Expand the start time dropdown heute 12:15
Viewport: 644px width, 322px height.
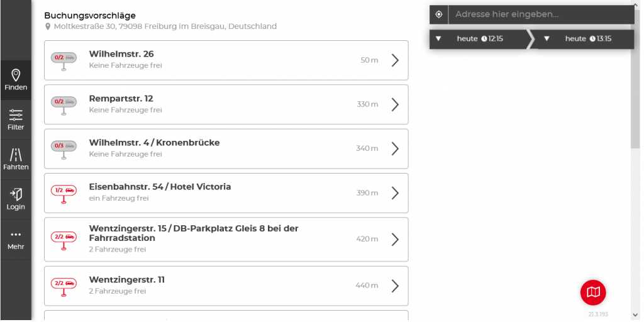click(478, 39)
